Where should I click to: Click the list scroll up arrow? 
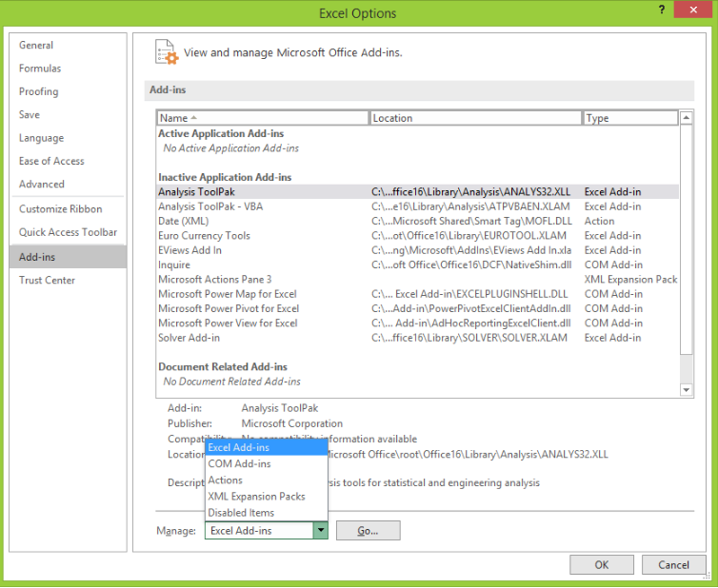[x=686, y=118]
